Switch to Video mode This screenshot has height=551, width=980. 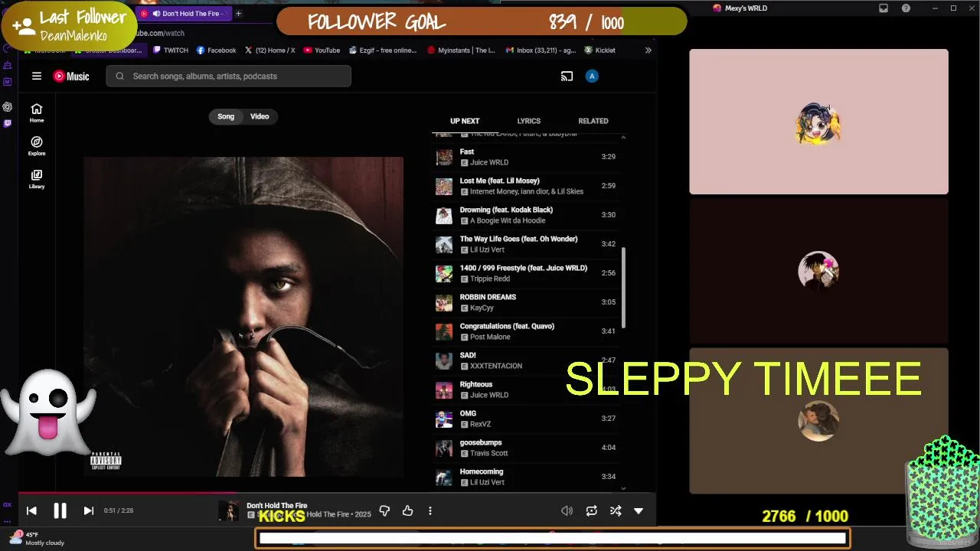[x=260, y=116]
